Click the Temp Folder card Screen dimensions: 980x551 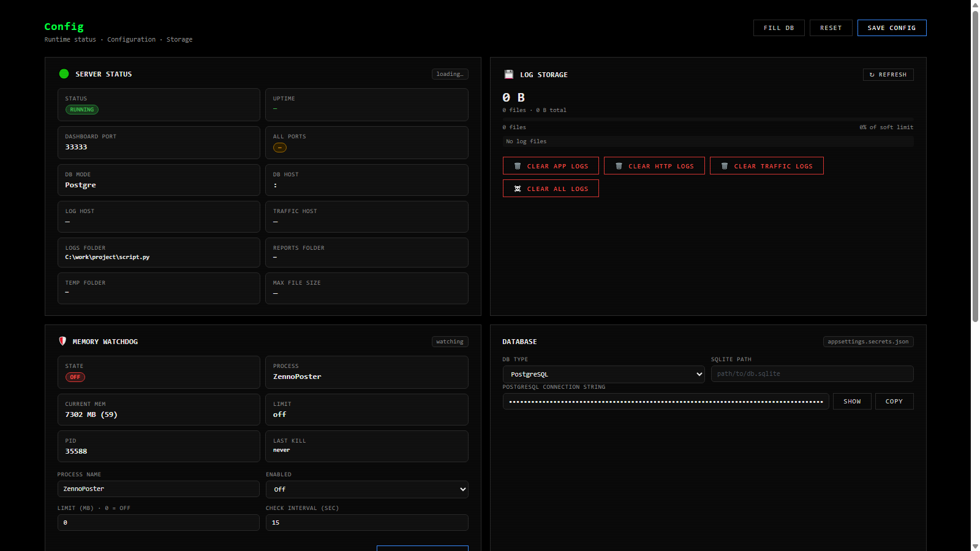pos(159,288)
